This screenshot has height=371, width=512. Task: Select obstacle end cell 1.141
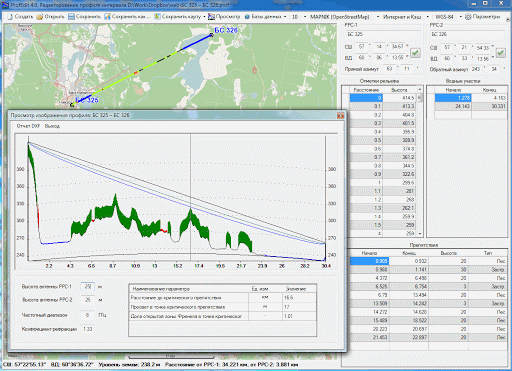408,270
